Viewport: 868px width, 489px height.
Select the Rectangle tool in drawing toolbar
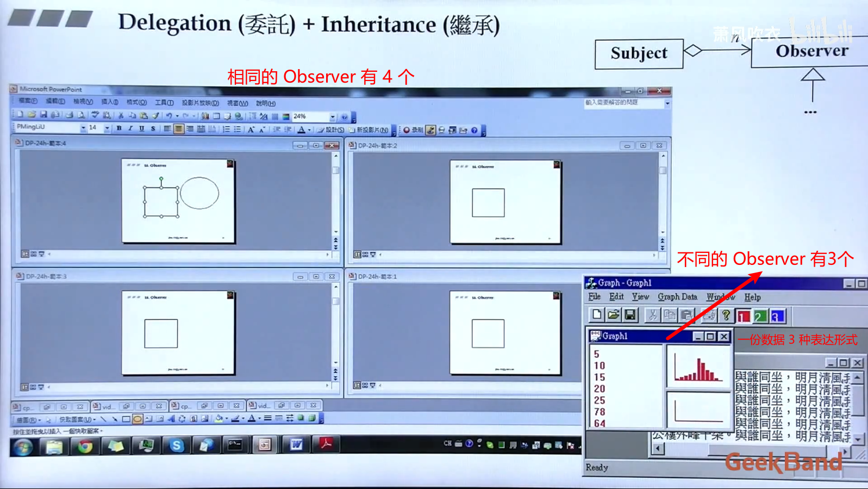126,419
